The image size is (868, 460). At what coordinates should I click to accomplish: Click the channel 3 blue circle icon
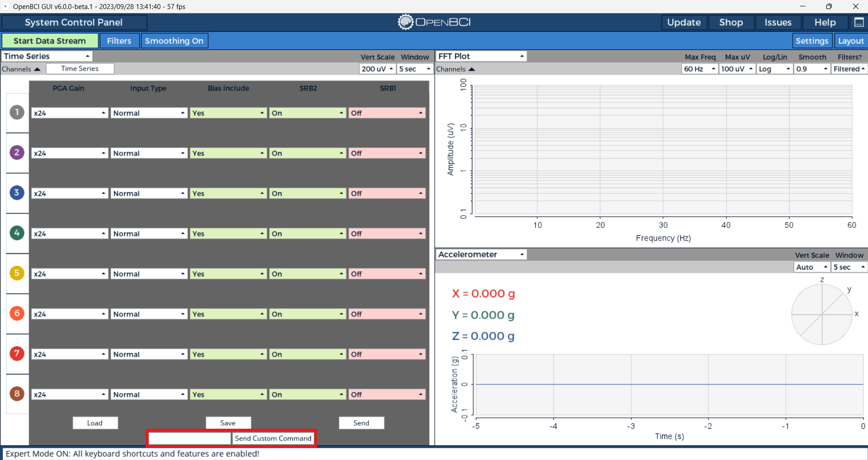[17, 193]
